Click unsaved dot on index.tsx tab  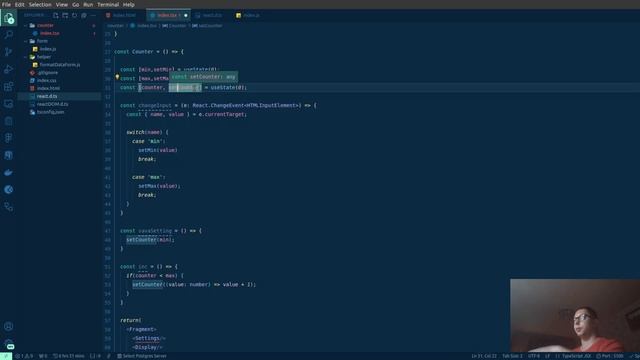click(186, 16)
